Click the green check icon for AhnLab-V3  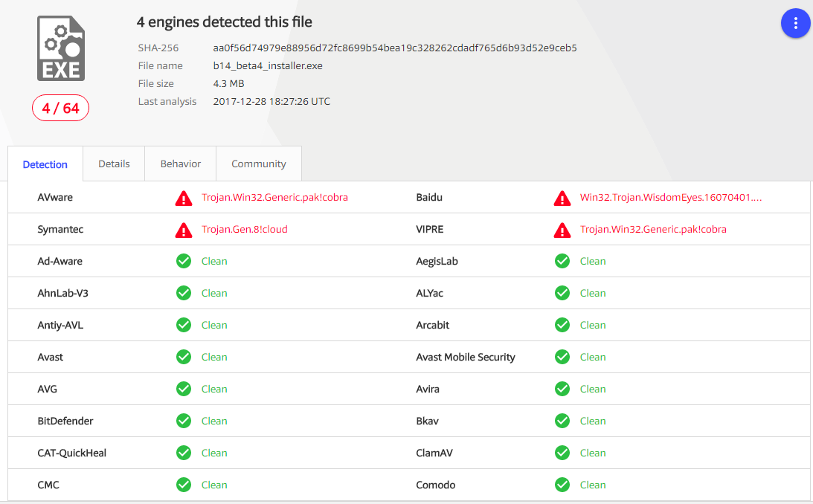click(x=184, y=293)
